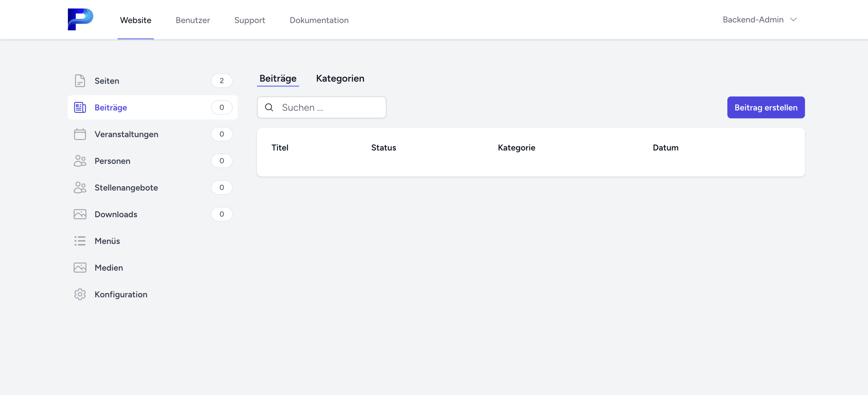Click the Beiträge newspaper icon

click(x=80, y=107)
